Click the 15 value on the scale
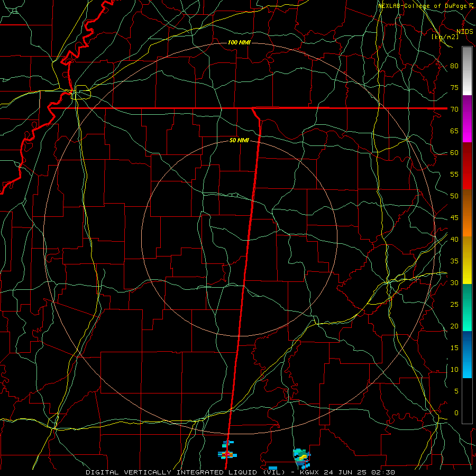This screenshot has height=476, width=476. pyautogui.click(x=454, y=348)
